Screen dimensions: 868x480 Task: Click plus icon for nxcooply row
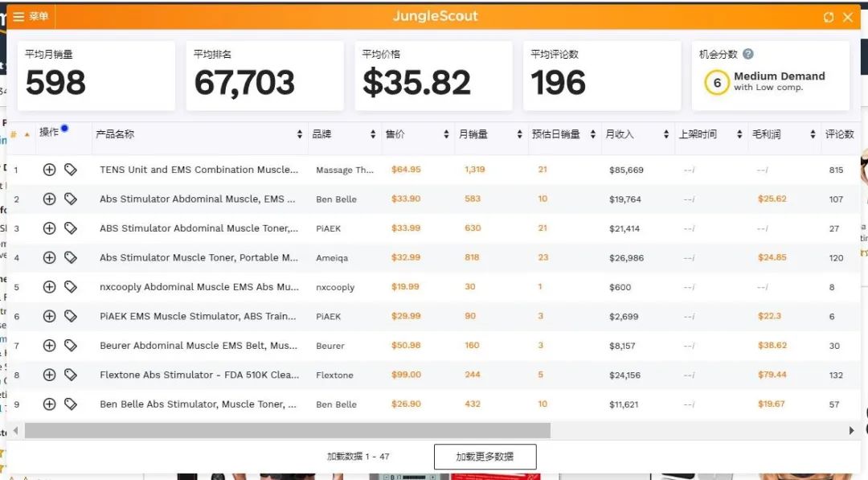pos(49,287)
